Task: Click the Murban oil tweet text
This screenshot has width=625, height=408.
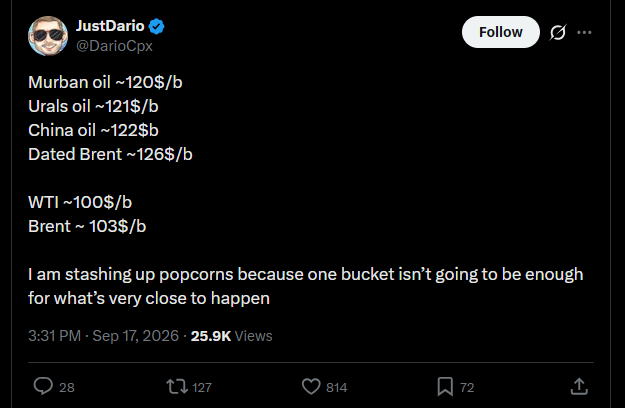Action: tap(306, 190)
